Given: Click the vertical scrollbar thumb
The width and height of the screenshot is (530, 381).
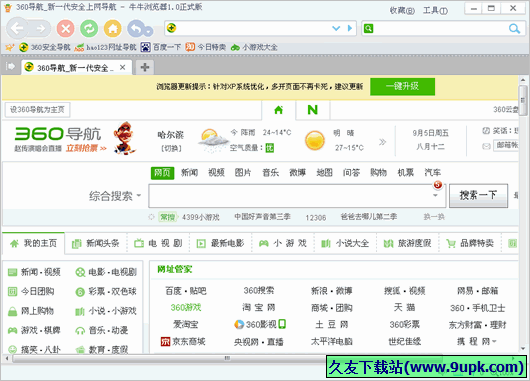Looking at the screenshot, I should click(x=523, y=101).
